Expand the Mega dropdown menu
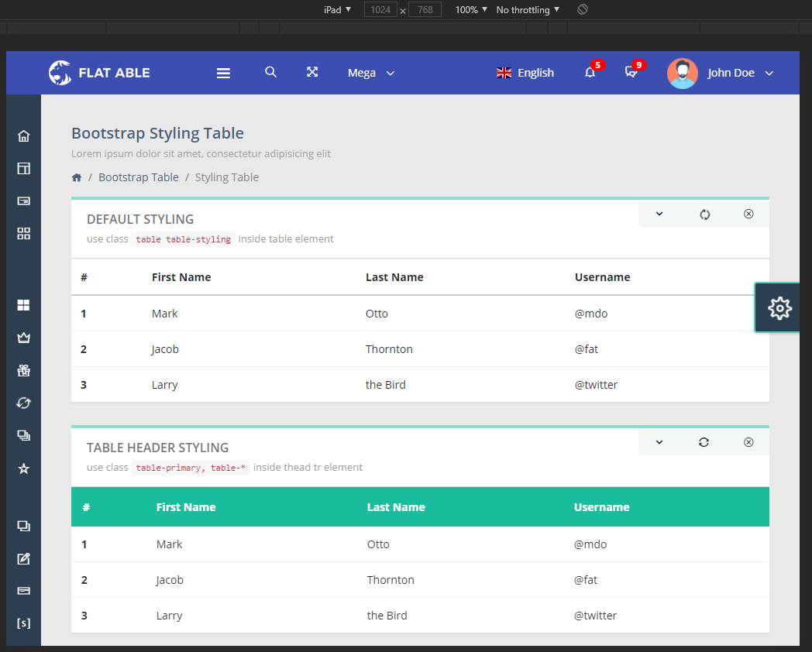Viewport: 812px width, 652px height. (x=371, y=73)
